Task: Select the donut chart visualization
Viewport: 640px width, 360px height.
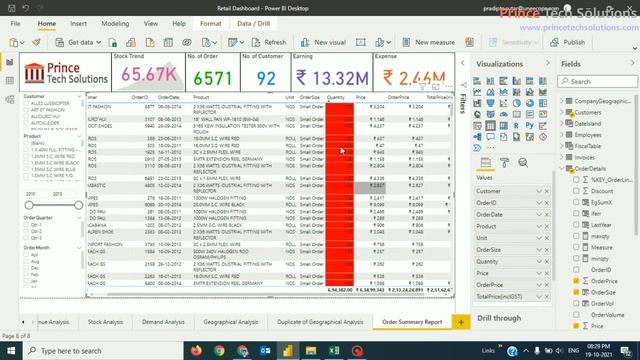Action: click(x=530, y=103)
